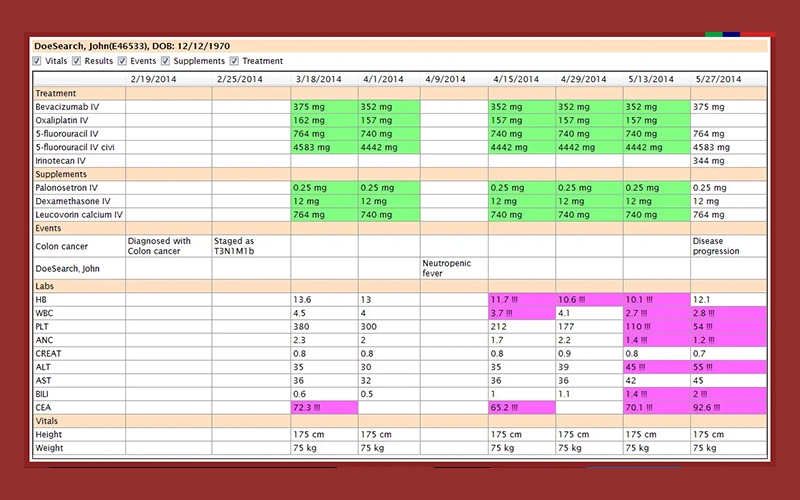
Task: Click the Disease progression event cell
Action: coord(729,246)
